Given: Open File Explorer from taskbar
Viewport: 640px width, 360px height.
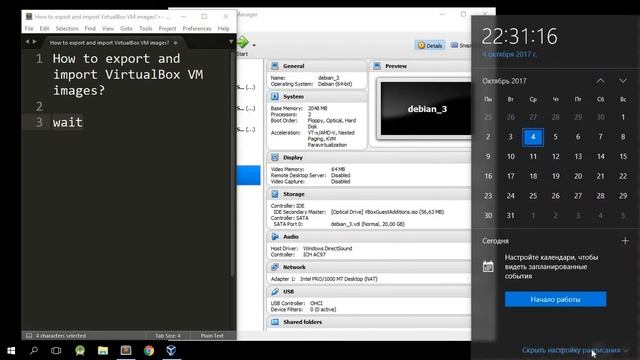Looking at the screenshot, I should point(102,351).
